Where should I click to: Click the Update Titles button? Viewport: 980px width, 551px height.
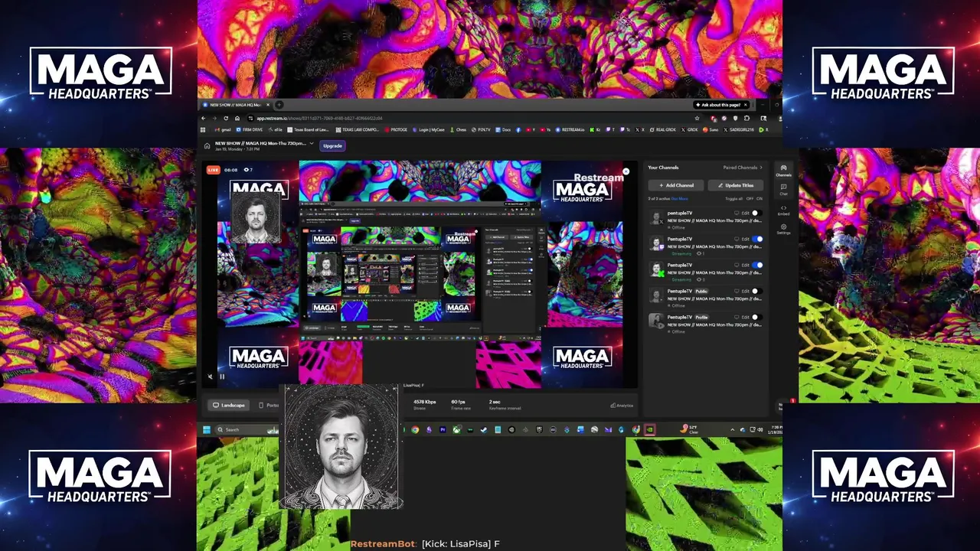[x=736, y=185]
